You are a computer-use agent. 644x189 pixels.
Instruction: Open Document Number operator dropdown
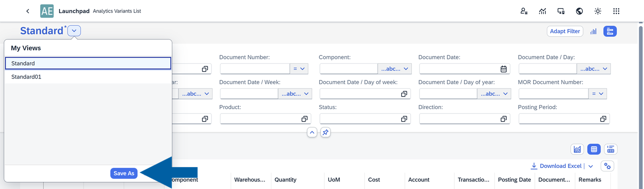[299, 69]
